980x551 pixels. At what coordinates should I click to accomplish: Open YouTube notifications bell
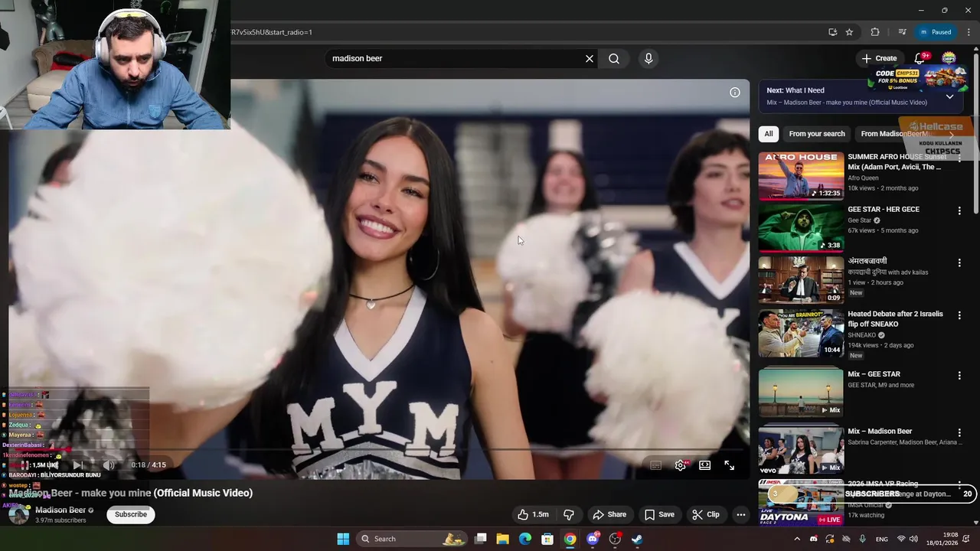click(x=920, y=58)
